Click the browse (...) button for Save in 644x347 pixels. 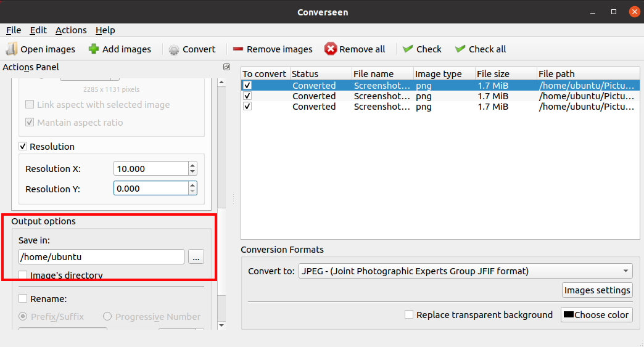tap(196, 257)
